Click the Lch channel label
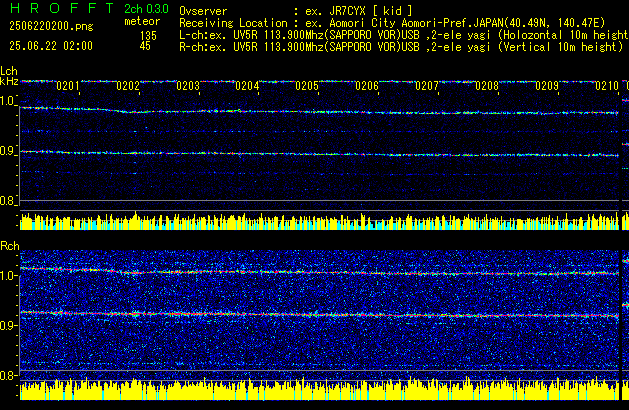This screenshot has height=410, width=629. click(9, 71)
